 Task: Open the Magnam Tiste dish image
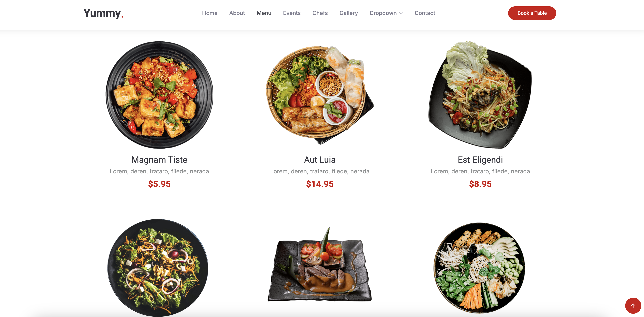tap(160, 95)
